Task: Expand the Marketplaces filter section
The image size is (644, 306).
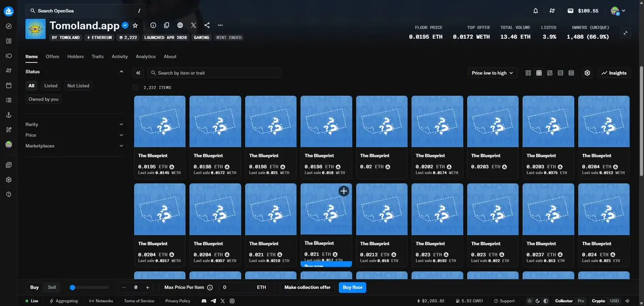Action: coord(74,146)
